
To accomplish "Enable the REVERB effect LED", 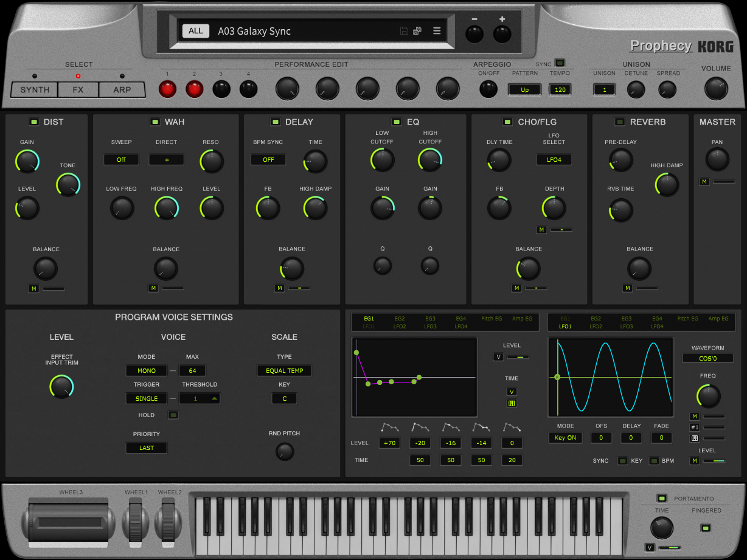I will pos(620,122).
